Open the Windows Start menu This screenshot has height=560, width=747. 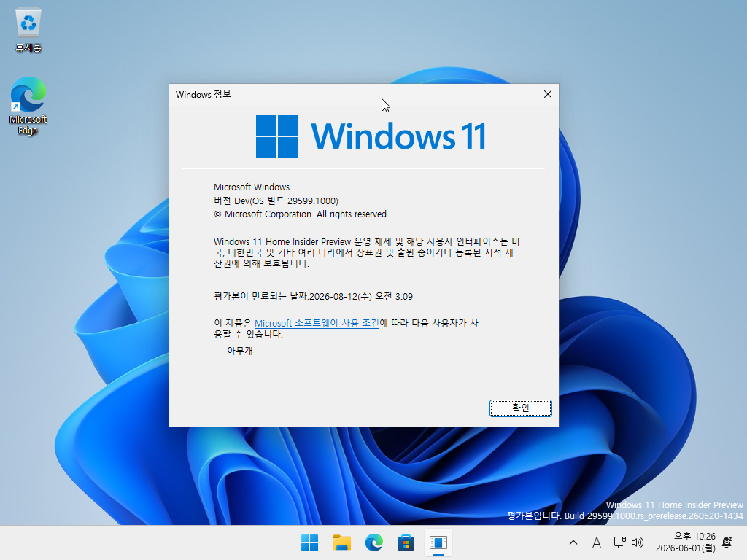tap(309, 542)
